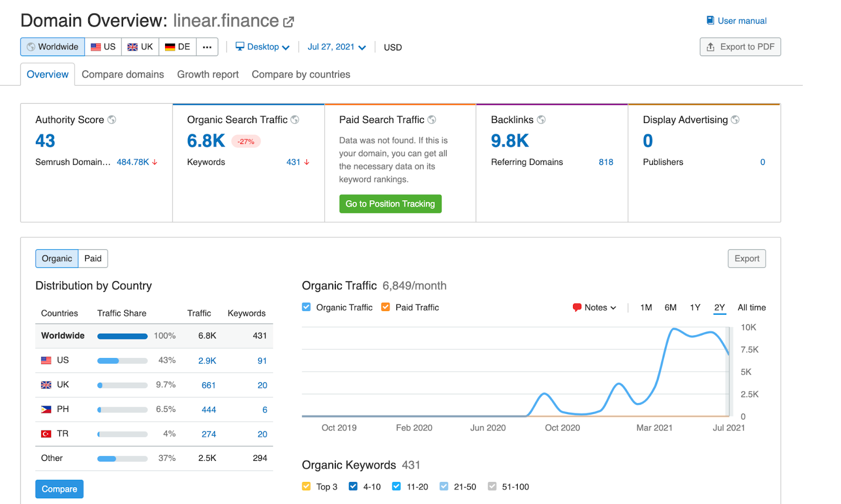This screenshot has height=504, width=841.
Task: Click red down arrow next to Keywords 431
Action: coord(306,162)
